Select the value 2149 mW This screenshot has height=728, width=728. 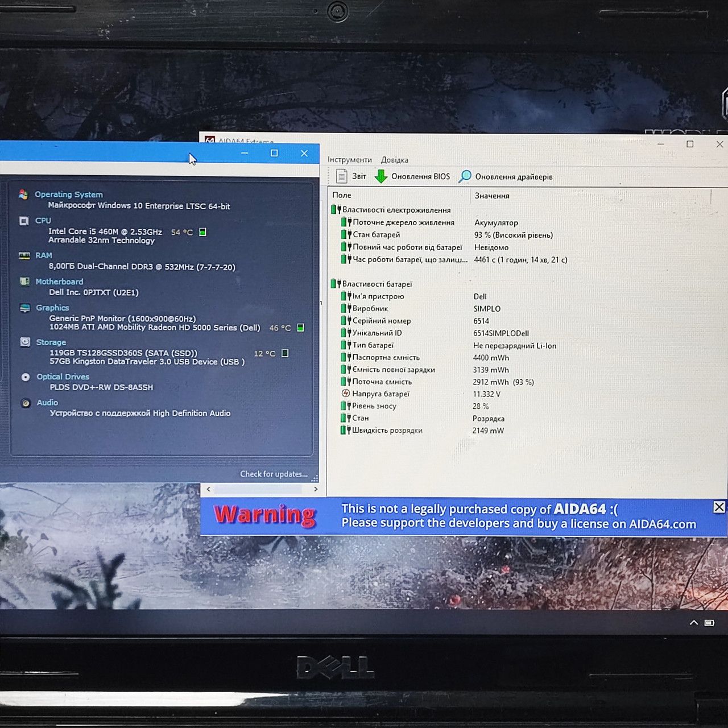[488, 431]
